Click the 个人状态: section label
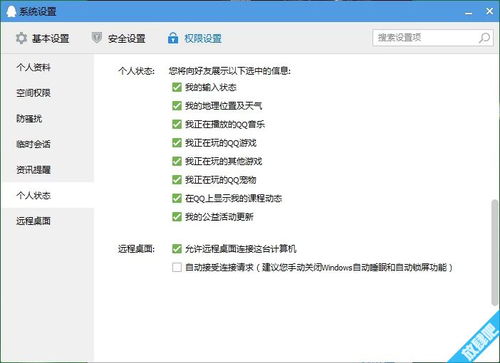The image size is (500, 363). (137, 71)
